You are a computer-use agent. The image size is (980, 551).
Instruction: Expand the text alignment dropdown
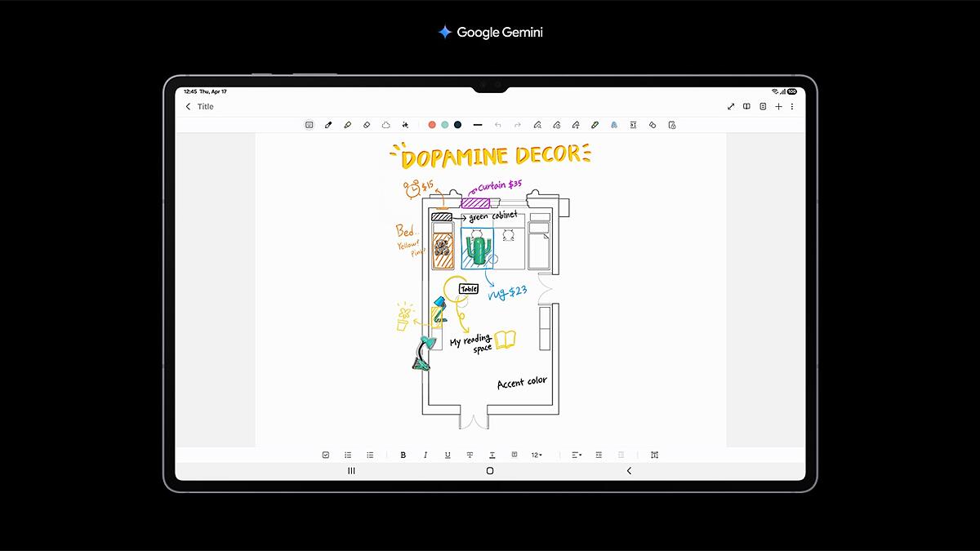577,455
